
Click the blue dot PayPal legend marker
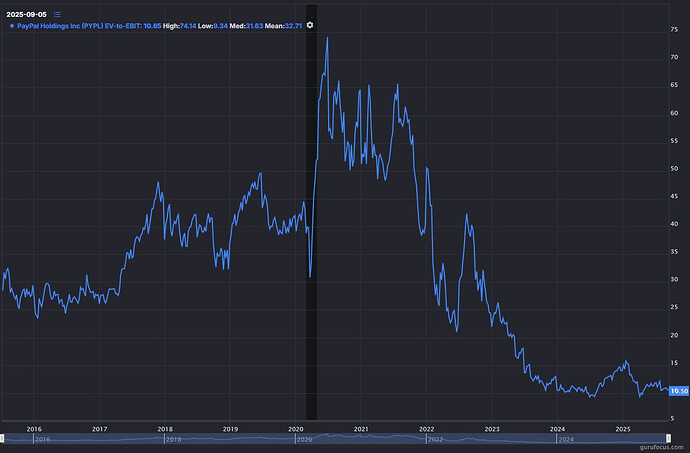pyautogui.click(x=11, y=24)
